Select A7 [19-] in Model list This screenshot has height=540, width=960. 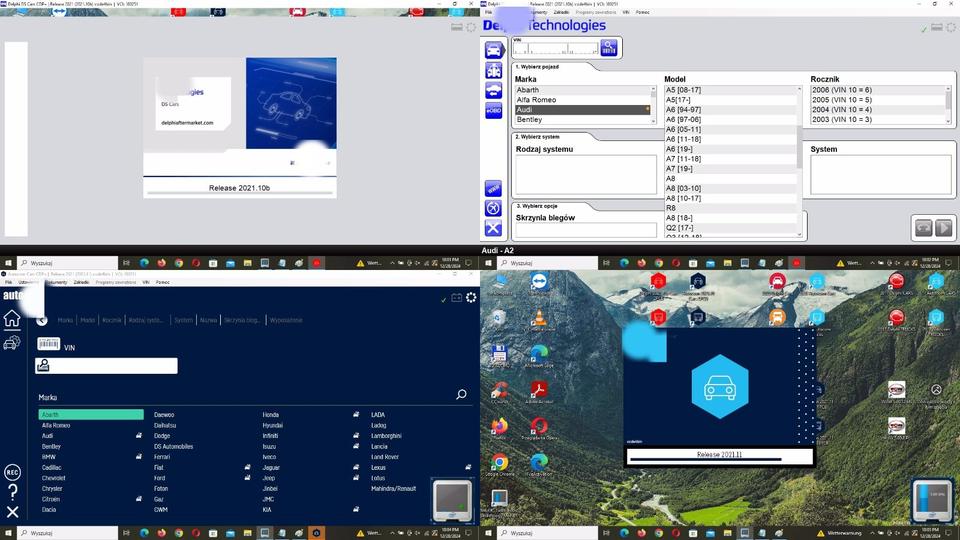[x=730, y=168]
